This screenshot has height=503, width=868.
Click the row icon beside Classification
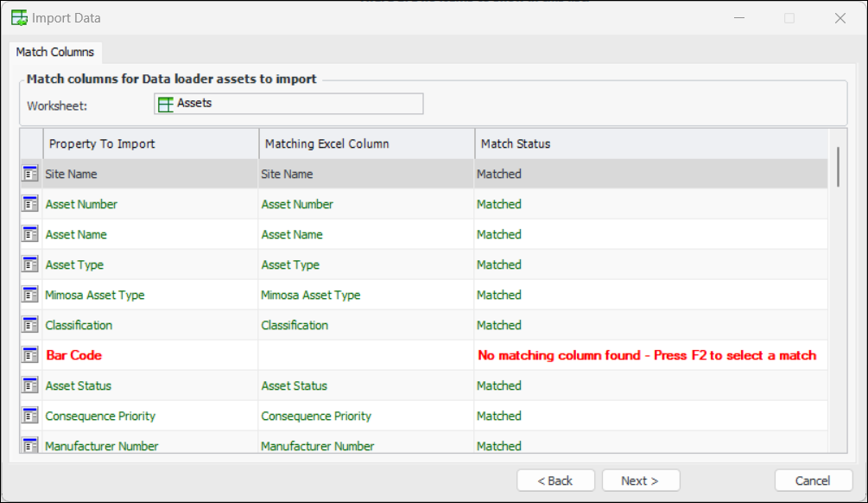30,325
